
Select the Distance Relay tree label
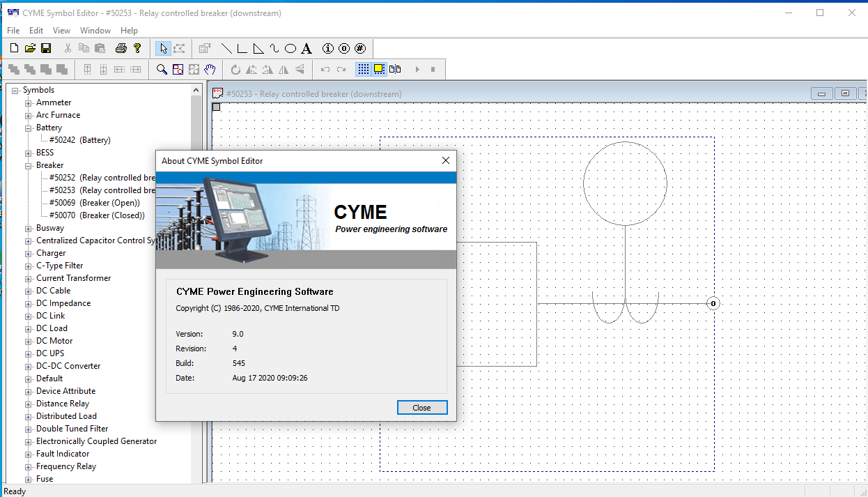(63, 404)
